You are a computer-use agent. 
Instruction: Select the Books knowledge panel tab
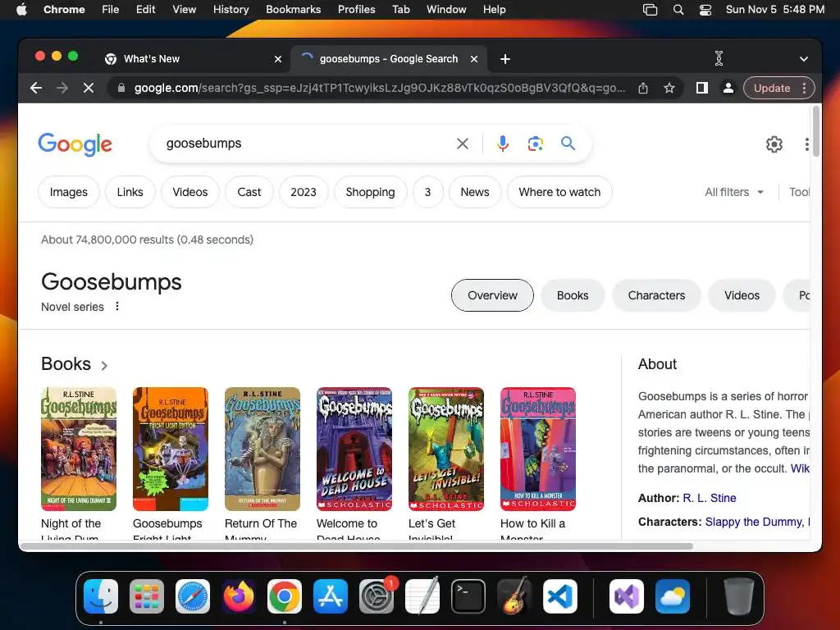coord(573,295)
